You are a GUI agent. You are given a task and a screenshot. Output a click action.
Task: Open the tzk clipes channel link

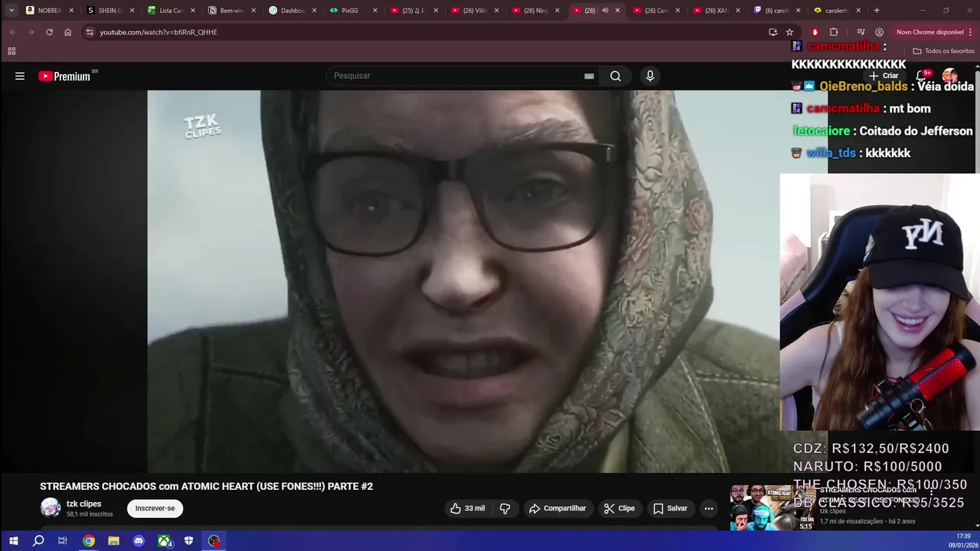tap(84, 504)
